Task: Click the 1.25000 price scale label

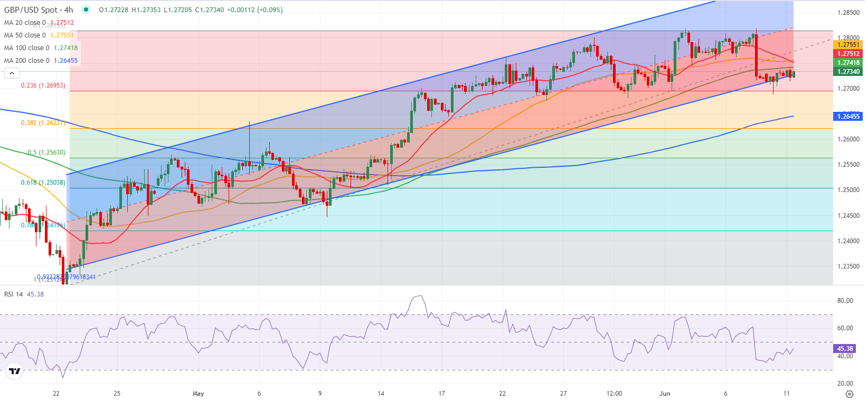Action: [848, 190]
